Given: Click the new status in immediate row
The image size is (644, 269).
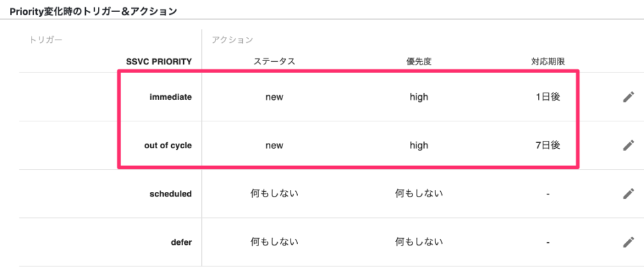Looking at the screenshot, I should tap(274, 97).
